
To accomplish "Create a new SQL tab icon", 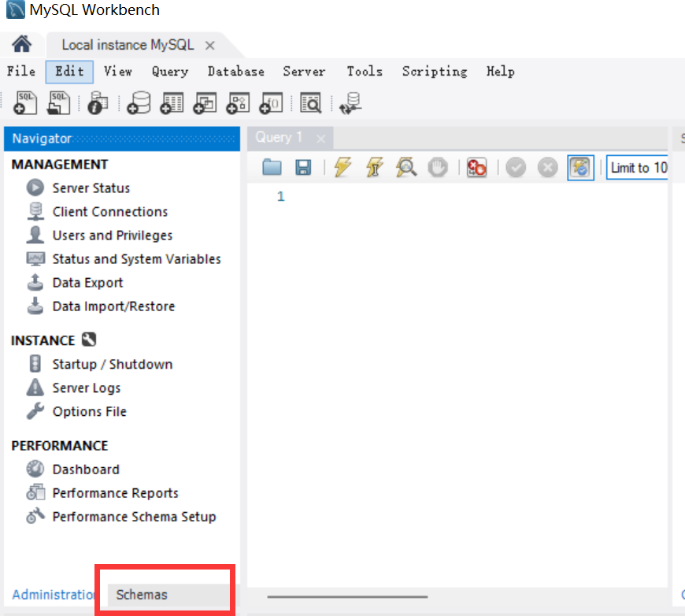I will [x=25, y=103].
